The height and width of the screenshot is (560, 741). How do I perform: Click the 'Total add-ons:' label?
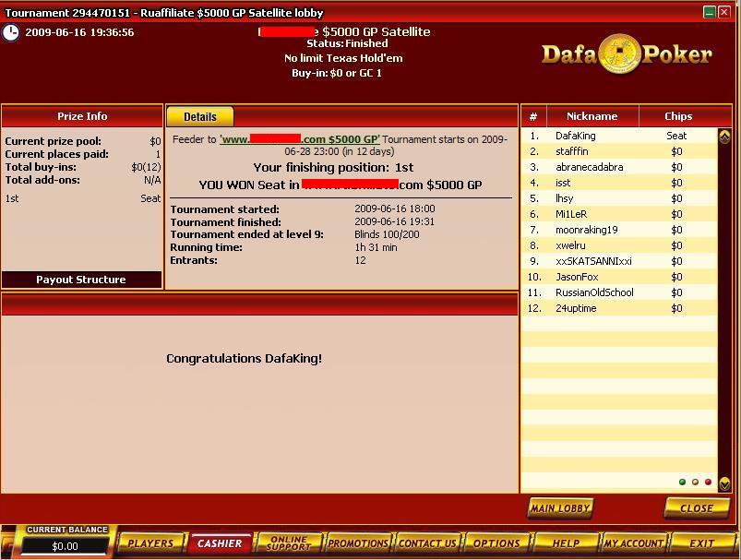click(x=42, y=180)
